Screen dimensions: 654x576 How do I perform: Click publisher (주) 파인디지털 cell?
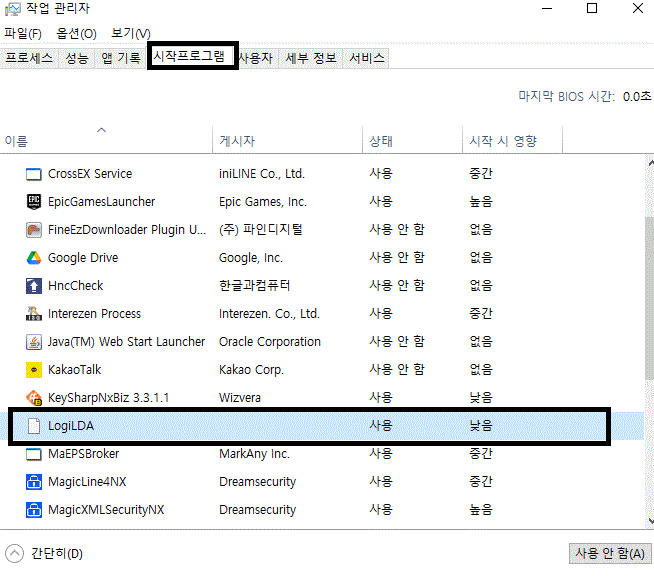coord(261,230)
